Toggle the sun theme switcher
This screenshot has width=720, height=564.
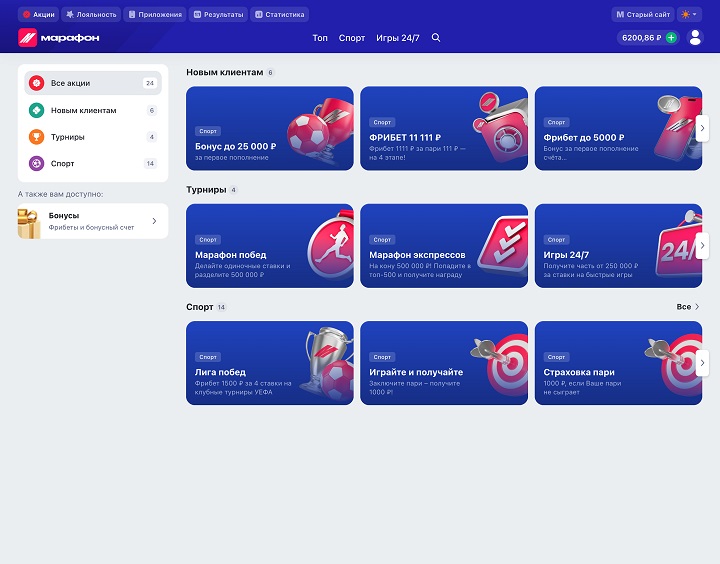690,15
